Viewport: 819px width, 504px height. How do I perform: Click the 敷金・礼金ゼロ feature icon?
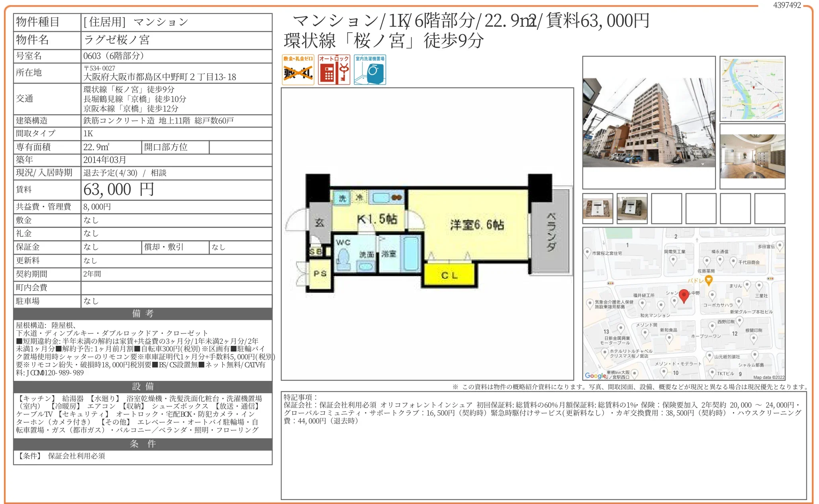tap(298, 70)
